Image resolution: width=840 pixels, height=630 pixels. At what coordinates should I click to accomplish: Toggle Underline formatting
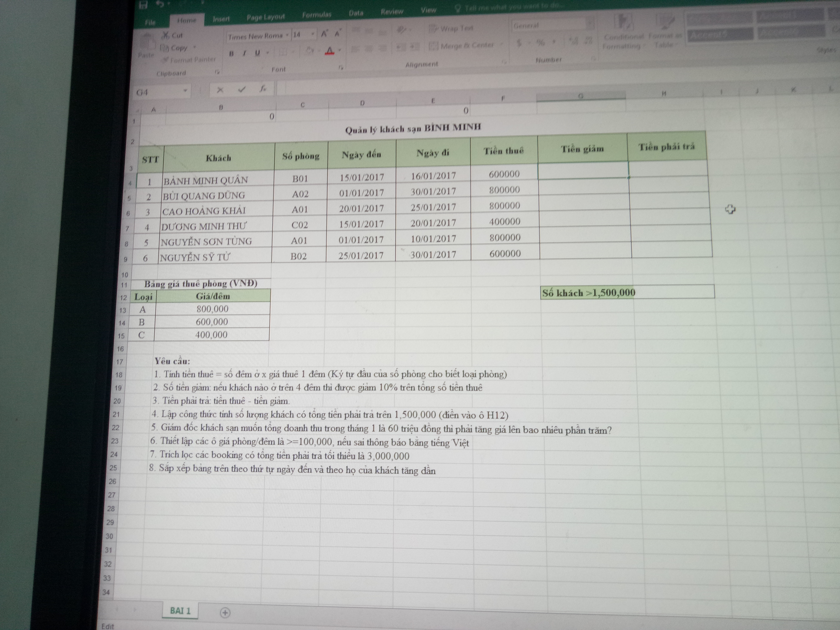257,53
